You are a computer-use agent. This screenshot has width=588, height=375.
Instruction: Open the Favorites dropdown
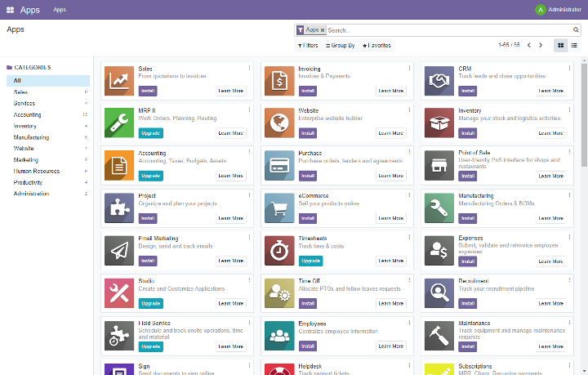(x=376, y=46)
